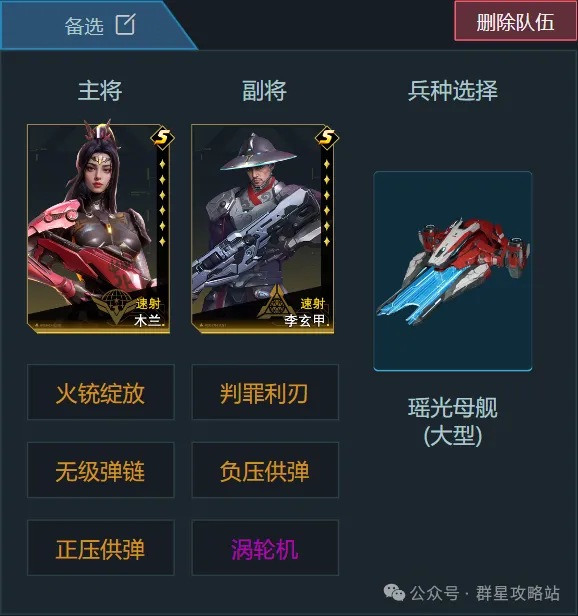This screenshot has width=578, height=616.
Task: Click 木兰's star rating column
Action: [x=162, y=203]
